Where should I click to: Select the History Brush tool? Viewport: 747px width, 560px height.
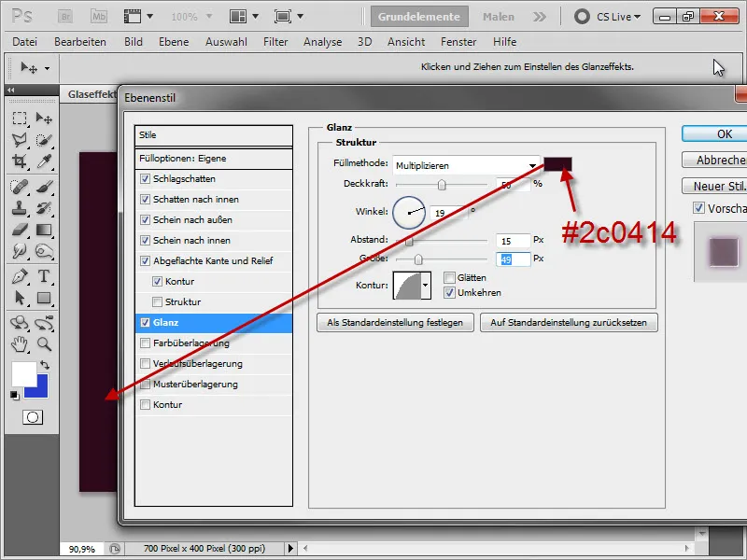44,208
